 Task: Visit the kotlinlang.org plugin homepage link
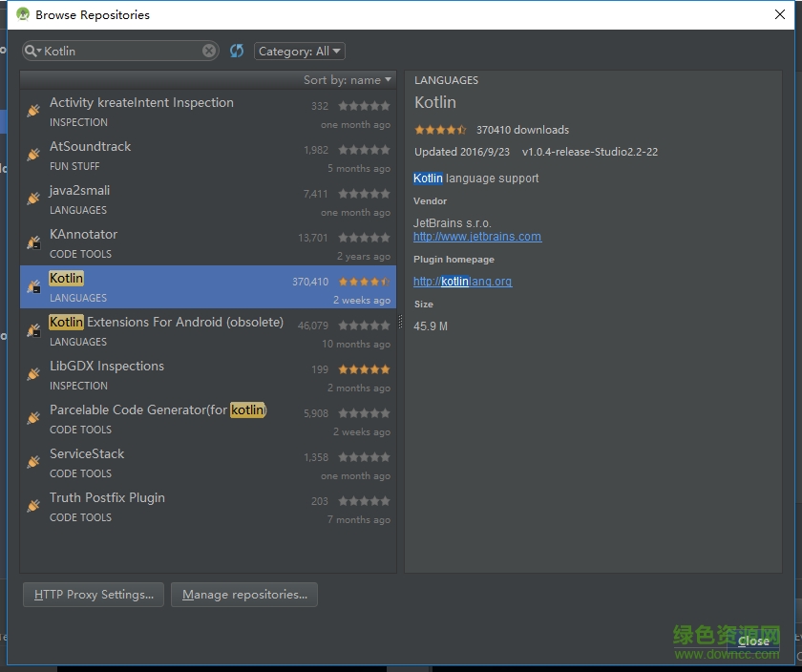tap(462, 282)
